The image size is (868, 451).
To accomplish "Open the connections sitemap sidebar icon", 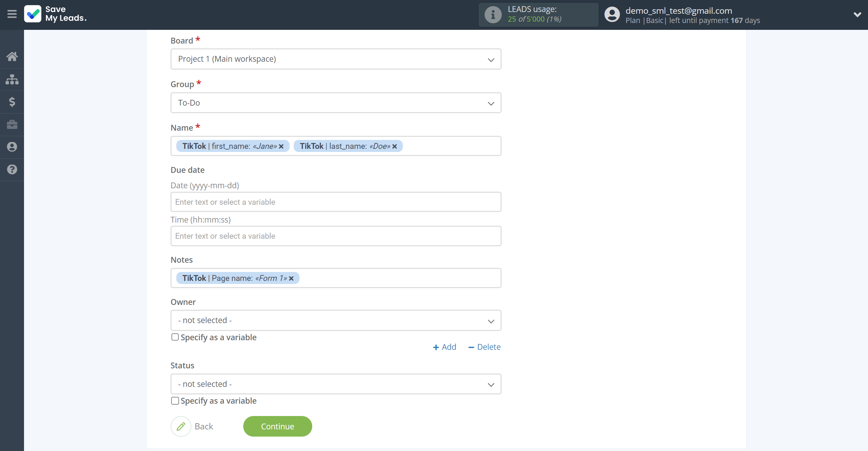I will [x=12, y=79].
